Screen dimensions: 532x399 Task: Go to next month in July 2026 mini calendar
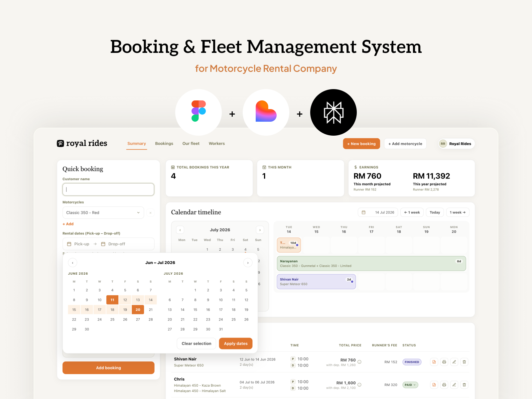point(260,230)
